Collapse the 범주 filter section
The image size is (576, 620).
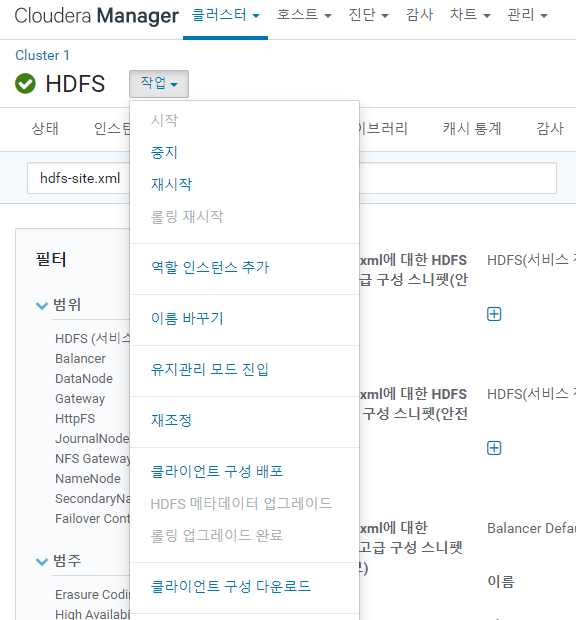coord(42,561)
